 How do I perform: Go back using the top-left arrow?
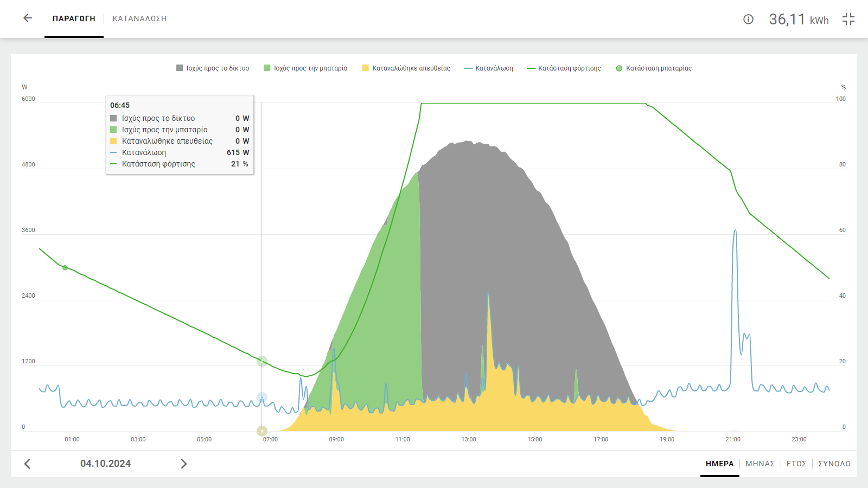point(28,18)
